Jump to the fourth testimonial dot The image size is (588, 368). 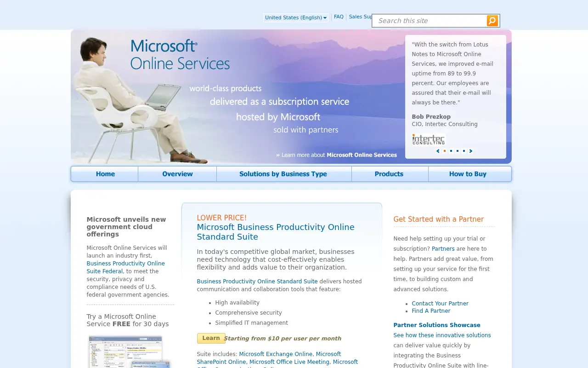[464, 151]
